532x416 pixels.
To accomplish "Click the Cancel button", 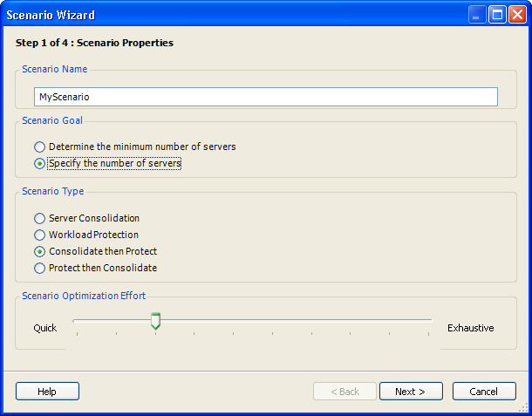I will (484, 392).
